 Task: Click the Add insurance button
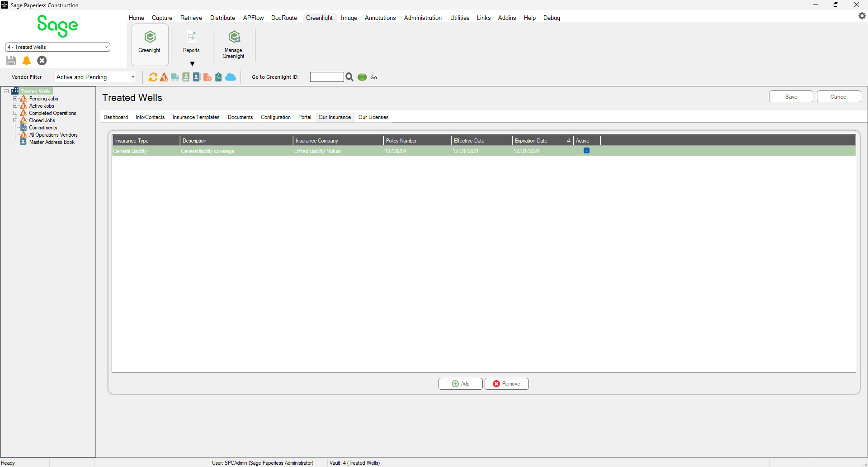tap(461, 384)
